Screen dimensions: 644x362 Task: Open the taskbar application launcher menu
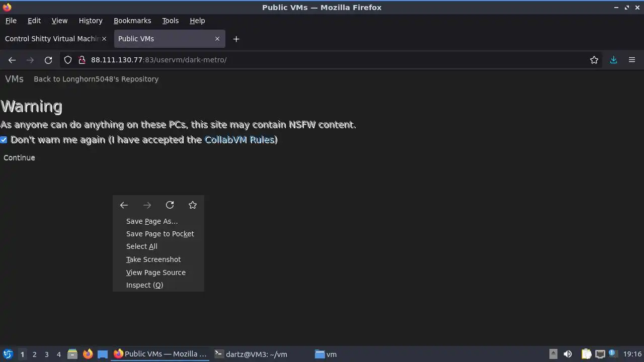click(x=8, y=354)
